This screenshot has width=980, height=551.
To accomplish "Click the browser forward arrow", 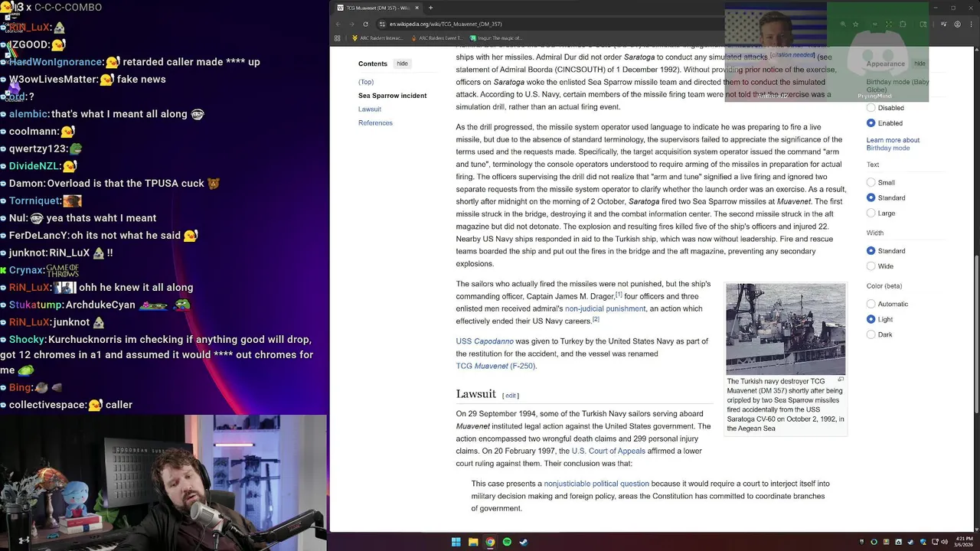I will tap(351, 24).
